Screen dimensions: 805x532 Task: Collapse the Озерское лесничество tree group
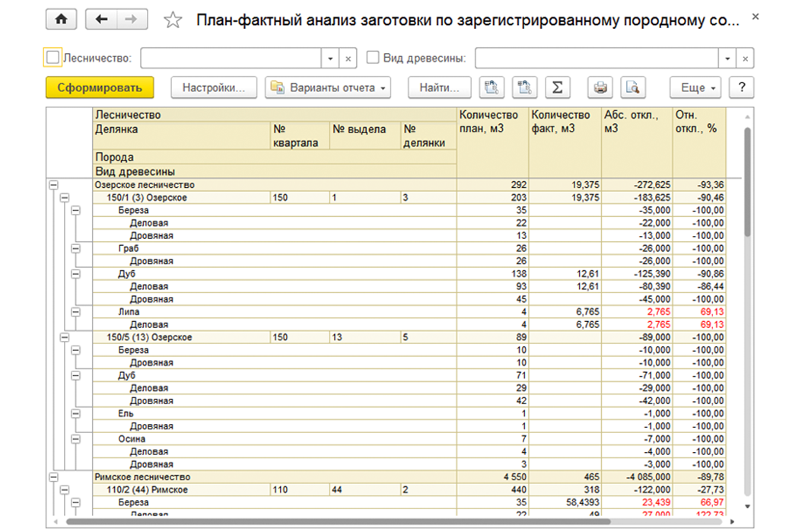(53, 185)
